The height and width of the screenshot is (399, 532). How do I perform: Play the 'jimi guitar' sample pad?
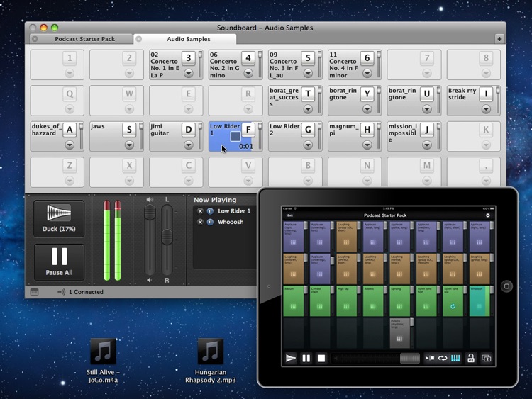click(176, 136)
